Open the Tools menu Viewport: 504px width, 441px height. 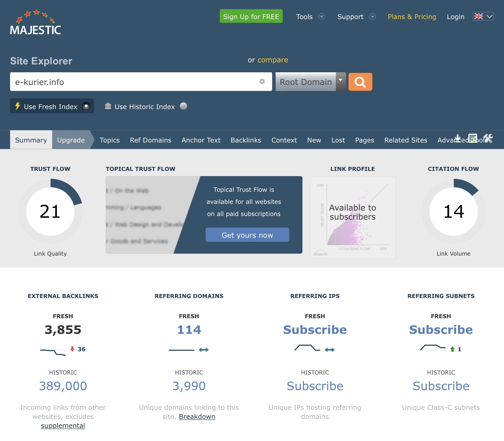pos(304,17)
